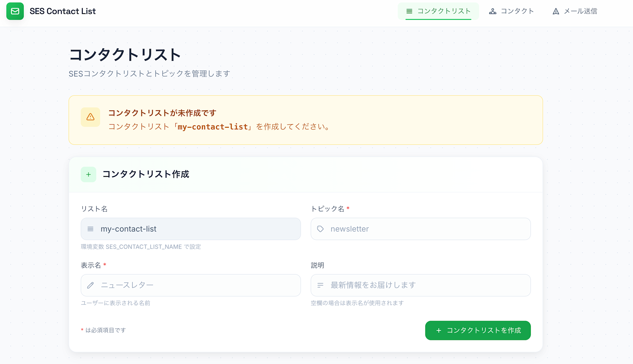Click the text lines icon in 説明 field
The height and width of the screenshot is (364, 633).
click(x=320, y=285)
